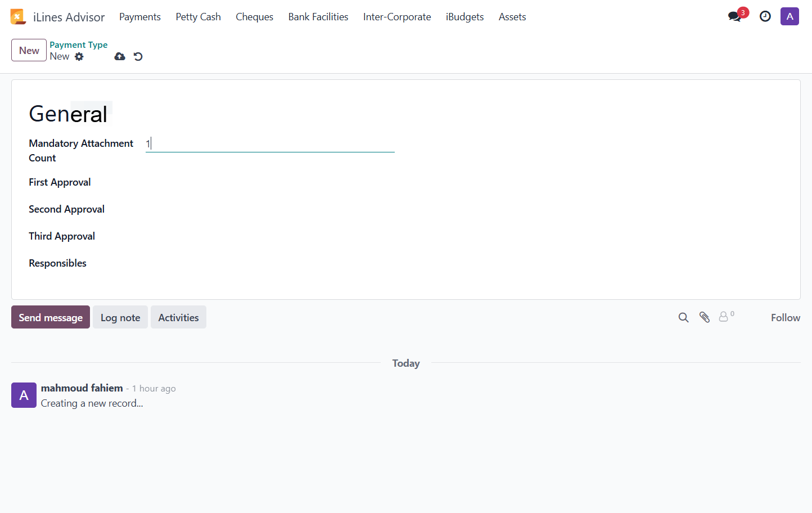
Task: Open the iBudgets menu
Action: pos(465,17)
